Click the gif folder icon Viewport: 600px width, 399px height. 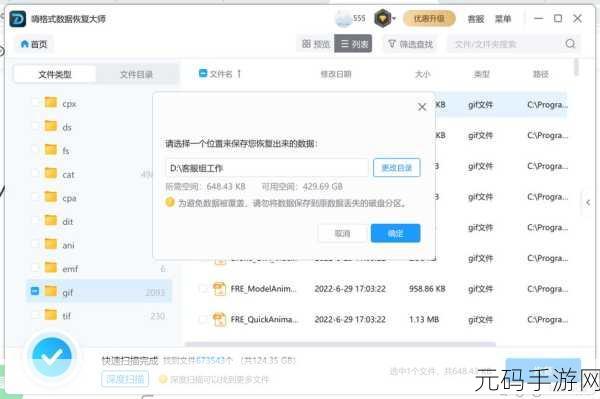coord(51,291)
